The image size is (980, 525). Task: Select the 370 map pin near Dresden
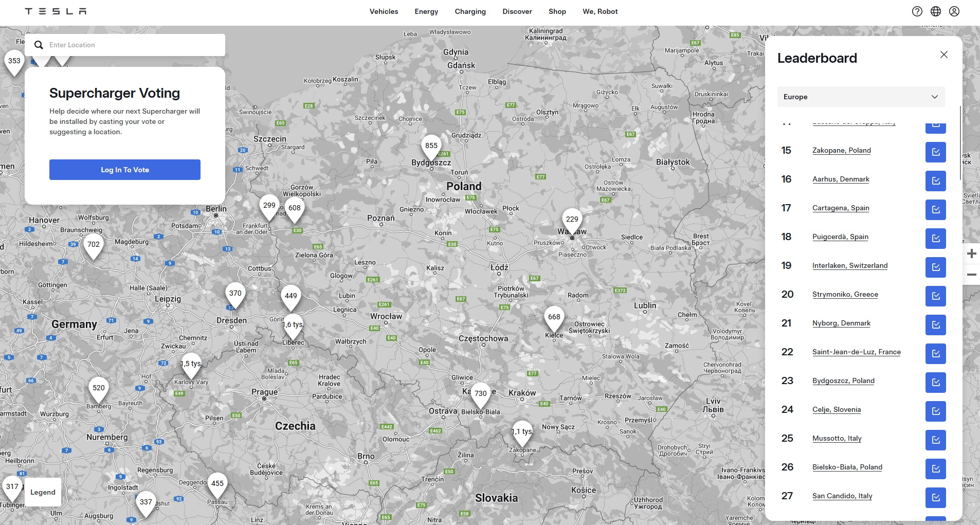coord(235,294)
